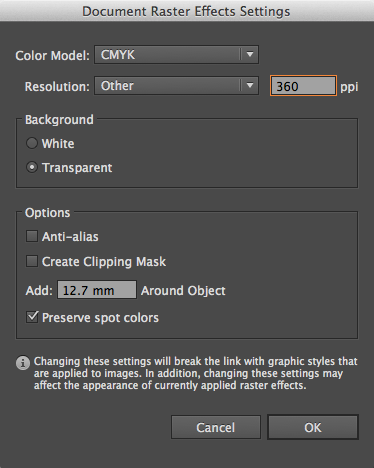
Task: Enable the Create Clipping Mask checkbox
Action: tap(32, 261)
